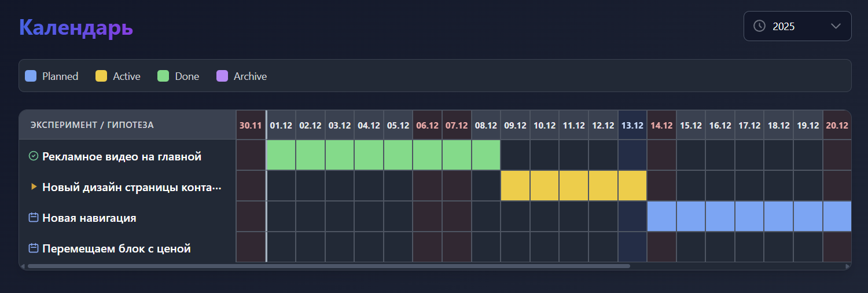Viewport: 868px width, 293px height.
Task: Click the calendar icon beside Перемещаем блок с ценой
Action: point(34,248)
